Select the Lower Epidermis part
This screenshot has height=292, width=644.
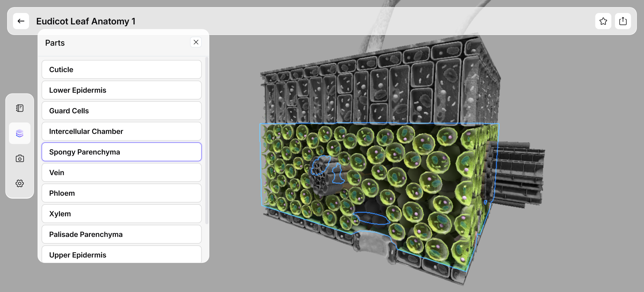pyautogui.click(x=122, y=90)
